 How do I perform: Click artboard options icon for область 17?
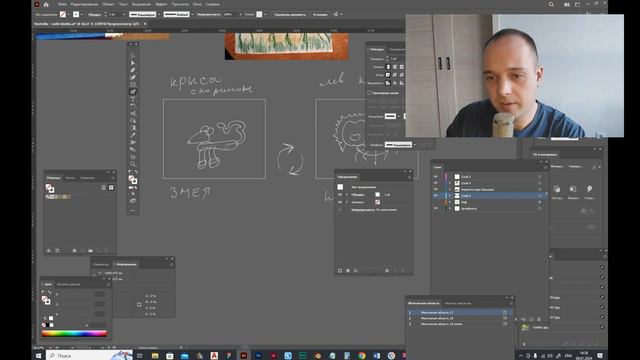coord(505,312)
